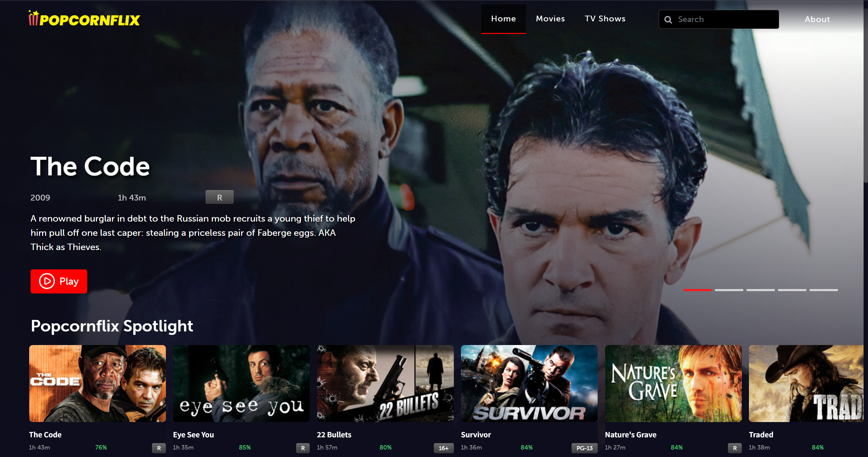
Task: Click the Popcornflix logo
Action: 84,19
